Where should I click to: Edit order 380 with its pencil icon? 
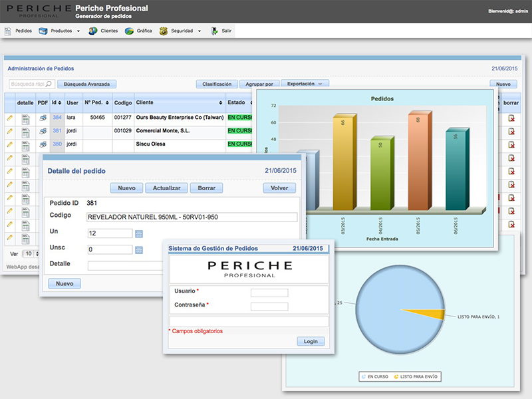10,144
